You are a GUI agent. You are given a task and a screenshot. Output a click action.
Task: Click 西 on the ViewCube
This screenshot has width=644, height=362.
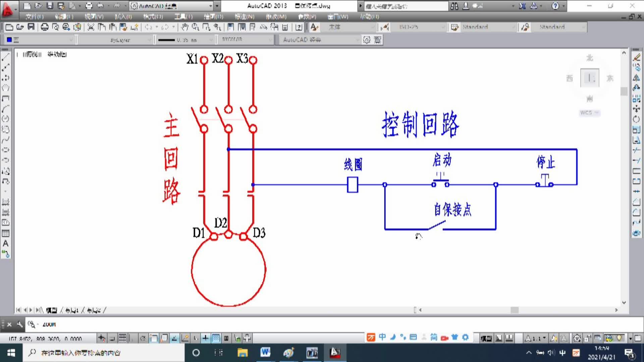tap(569, 78)
